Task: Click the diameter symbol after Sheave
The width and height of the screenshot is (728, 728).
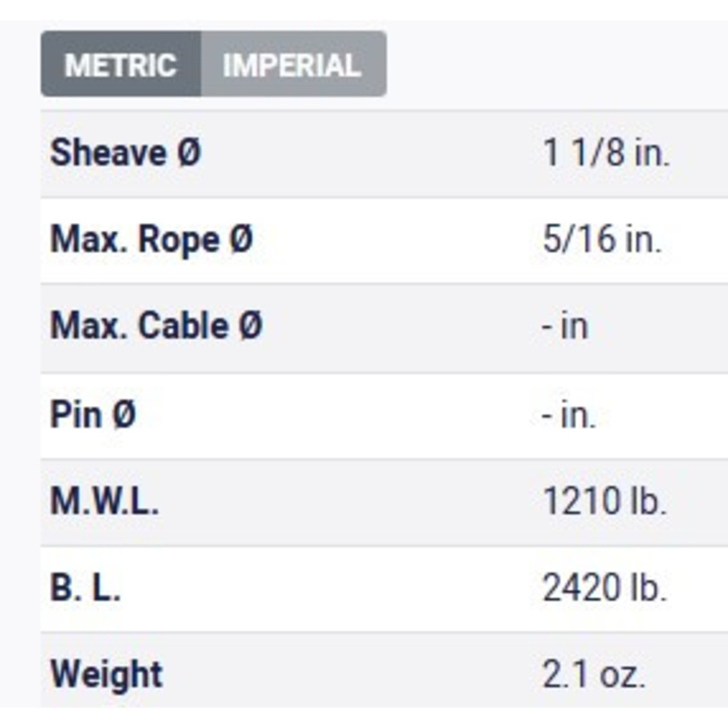Action: (189, 153)
